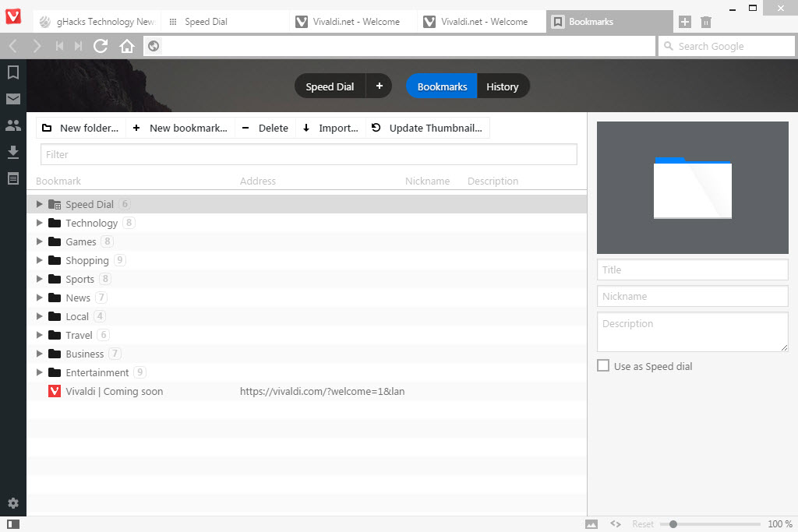Click the Reload page icon
The width and height of the screenshot is (798, 532).
click(x=101, y=46)
